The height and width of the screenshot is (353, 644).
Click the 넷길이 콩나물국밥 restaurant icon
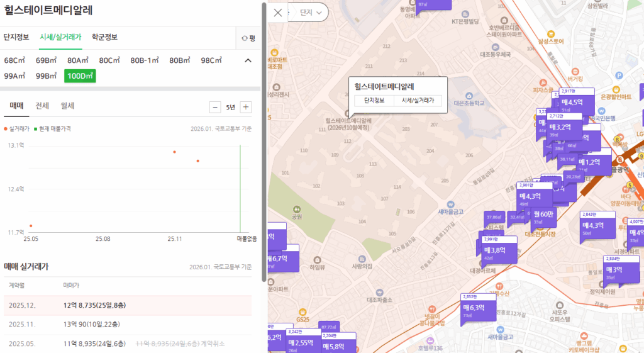point(431,309)
